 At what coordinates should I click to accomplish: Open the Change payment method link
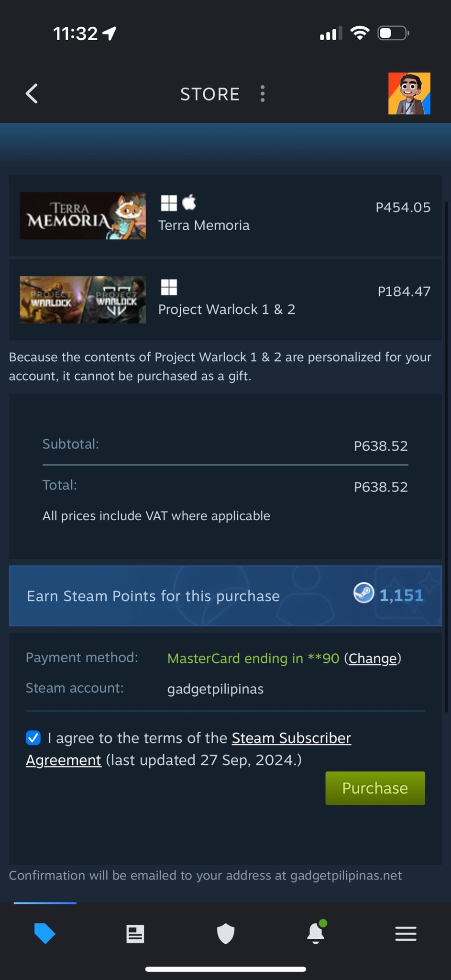tap(372, 658)
